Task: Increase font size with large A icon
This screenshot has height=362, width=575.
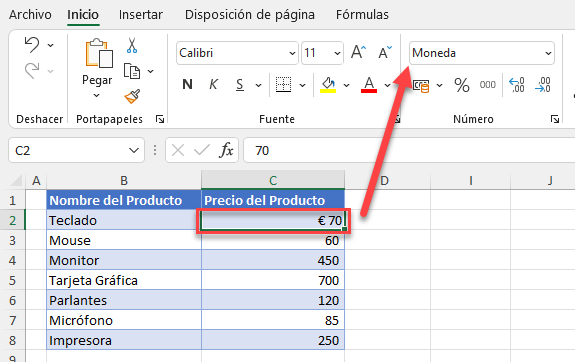Action: click(358, 52)
